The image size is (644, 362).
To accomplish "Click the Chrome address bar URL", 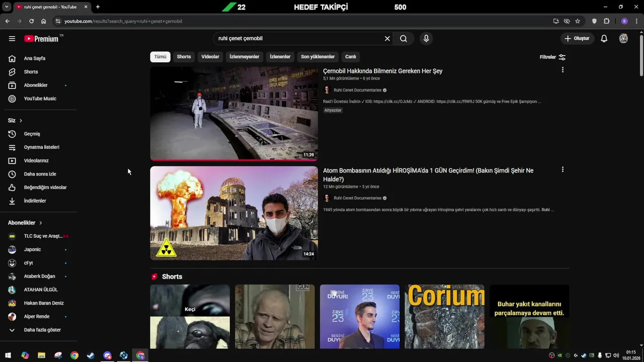I will point(302,21).
